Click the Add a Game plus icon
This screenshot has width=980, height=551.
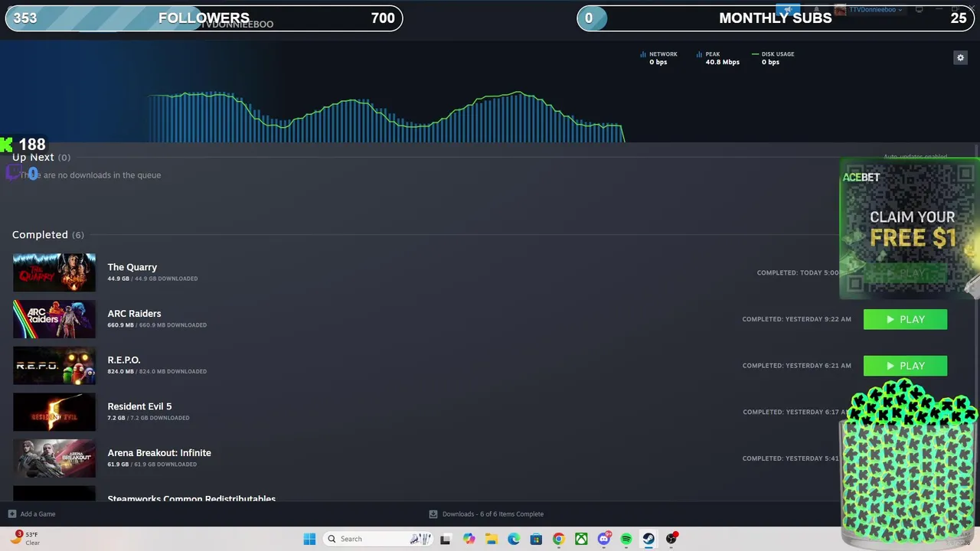pos(11,514)
